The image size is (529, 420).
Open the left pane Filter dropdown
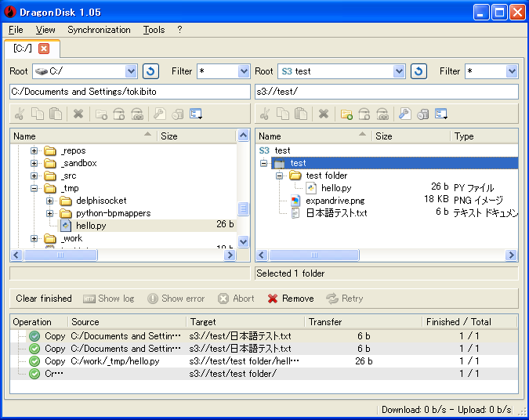[244, 71]
